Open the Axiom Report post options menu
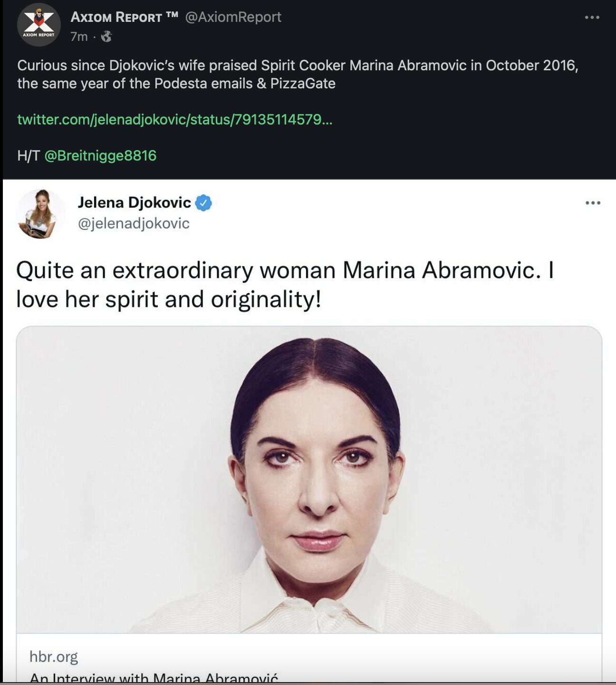The image size is (616, 685). coord(592,18)
